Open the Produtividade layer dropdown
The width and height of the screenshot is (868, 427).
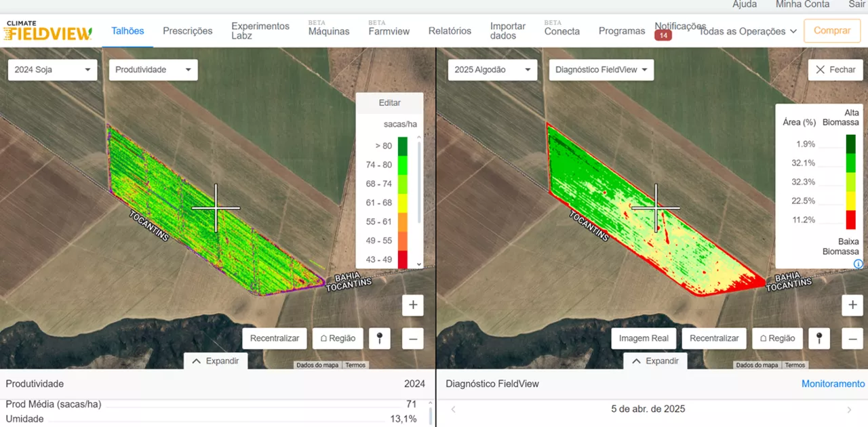[x=153, y=70]
